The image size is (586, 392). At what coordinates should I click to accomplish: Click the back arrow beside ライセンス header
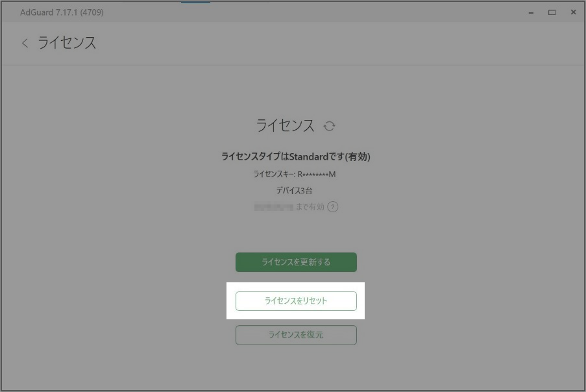click(x=25, y=43)
